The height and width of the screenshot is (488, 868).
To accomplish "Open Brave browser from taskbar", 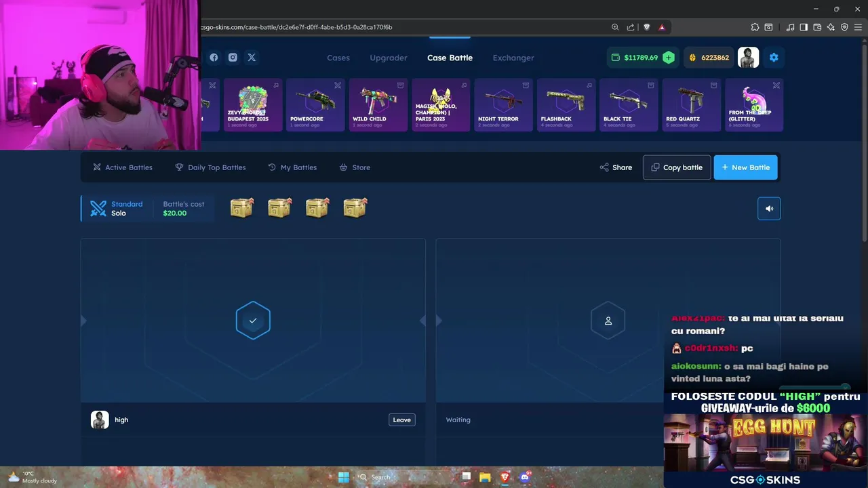I will [x=505, y=477].
